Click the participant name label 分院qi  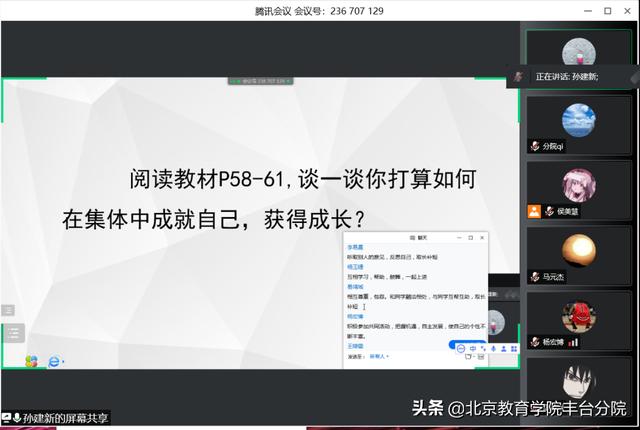point(553,146)
